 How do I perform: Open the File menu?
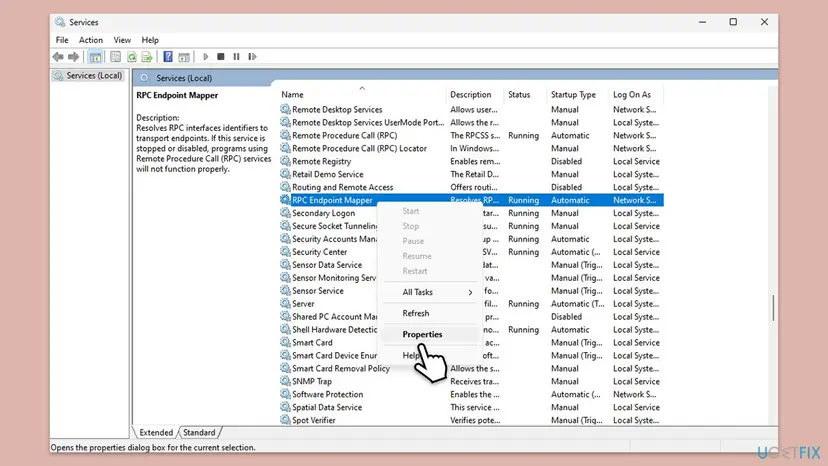[62, 40]
